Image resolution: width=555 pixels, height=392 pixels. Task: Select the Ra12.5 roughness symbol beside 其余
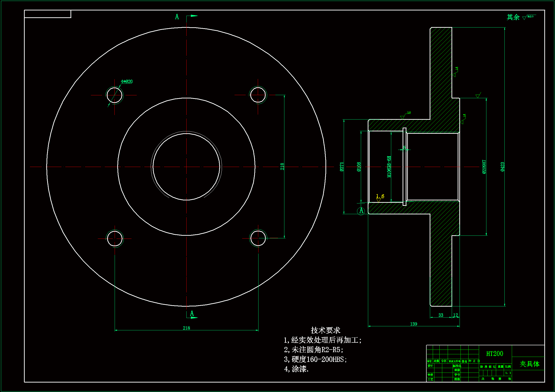click(529, 17)
